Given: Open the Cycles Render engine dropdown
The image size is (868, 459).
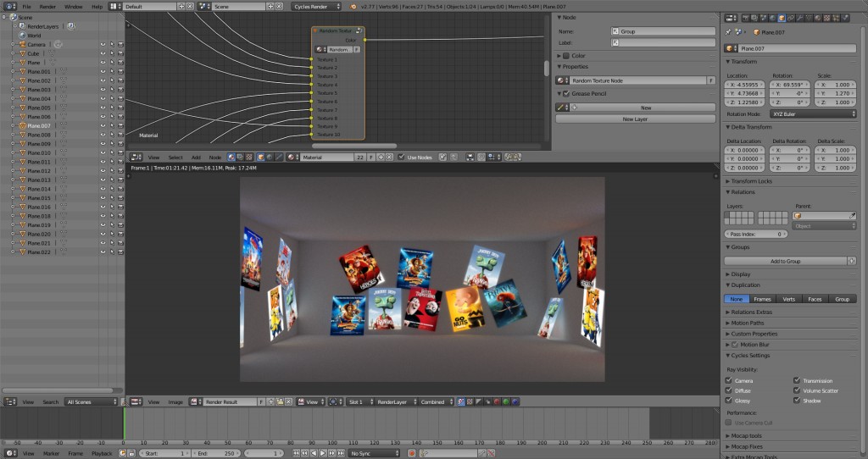Looking at the screenshot, I should pyautogui.click(x=317, y=7).
